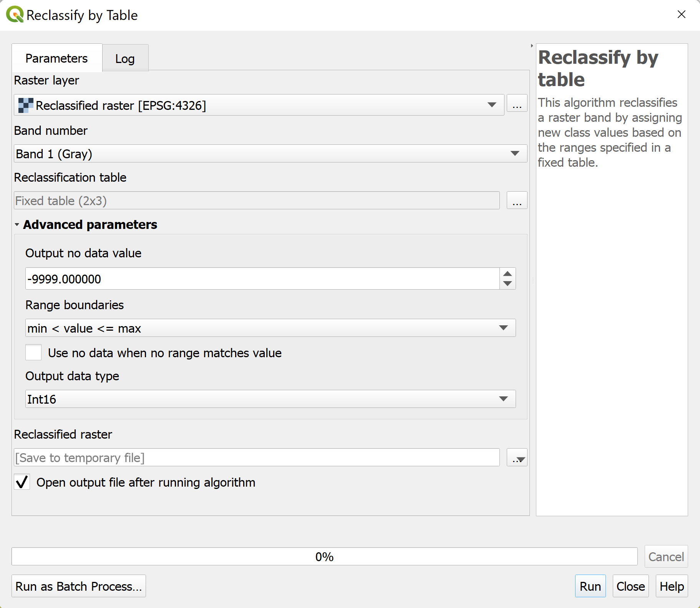700x608 pixels.
Task: Click the QGIS logo icon in title bar
Action: (15, 15)
